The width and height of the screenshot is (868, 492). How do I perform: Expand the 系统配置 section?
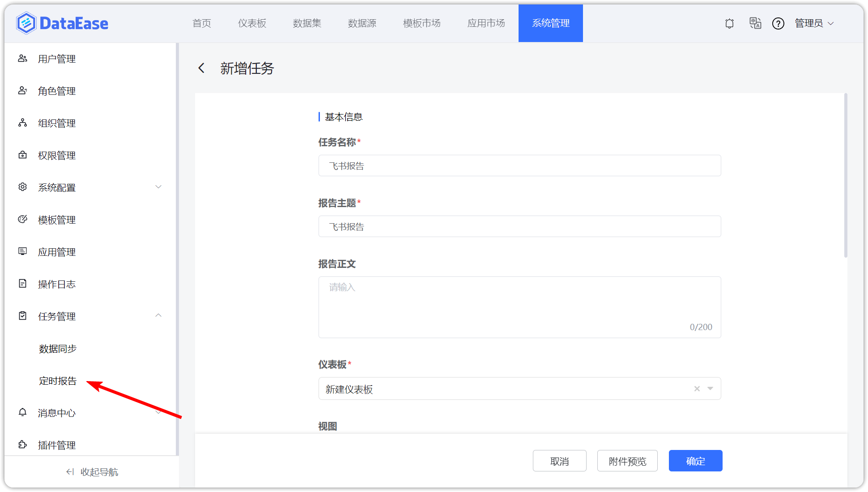coord(158,187)
